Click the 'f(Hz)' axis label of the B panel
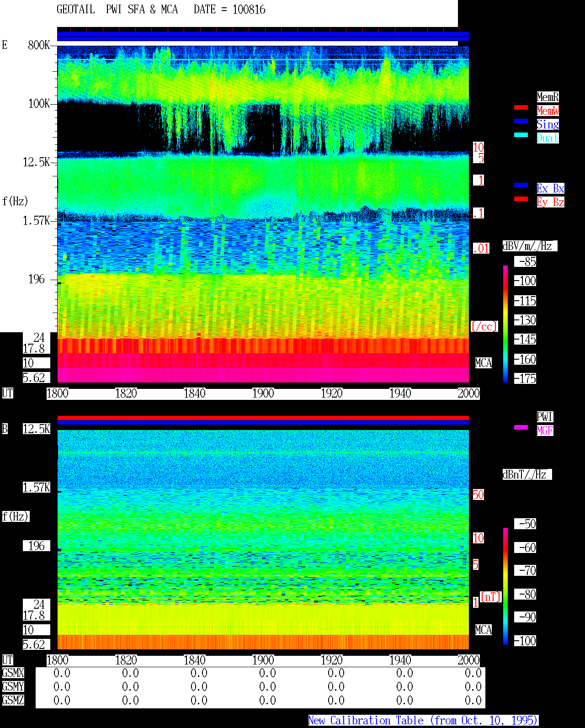This screenshot has height=728, width=585. (16, 516)
